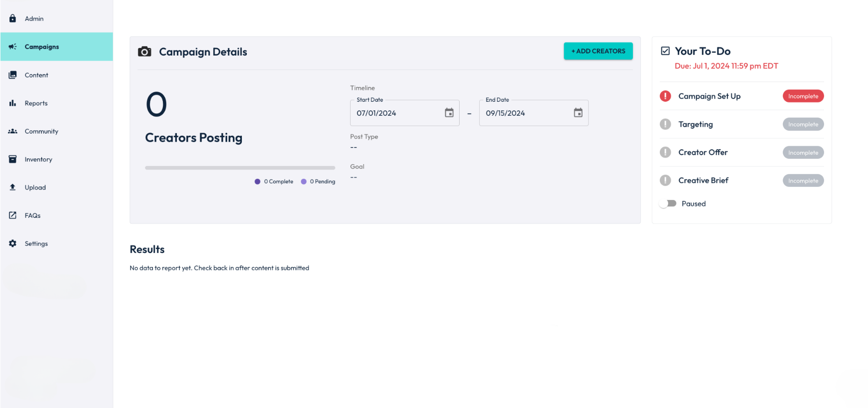Click the Upload arrow icon
Image resolution: width=868 pixels, height=408 pixels.
13,187
